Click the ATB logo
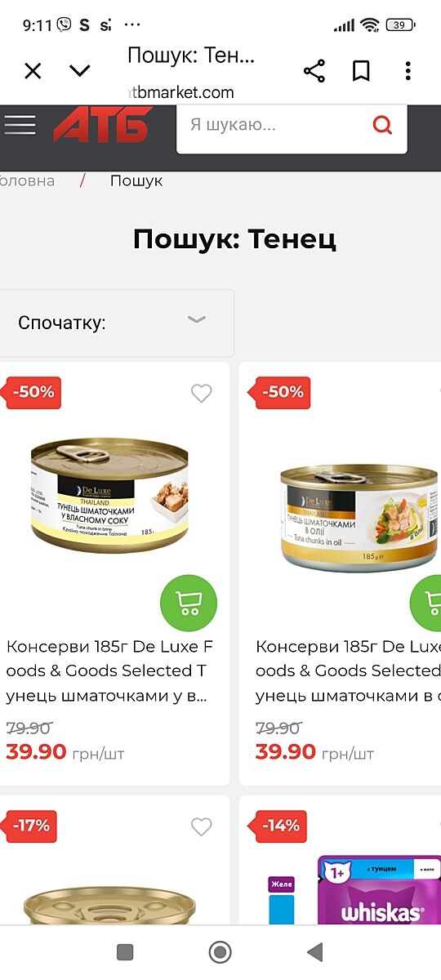 101,125
